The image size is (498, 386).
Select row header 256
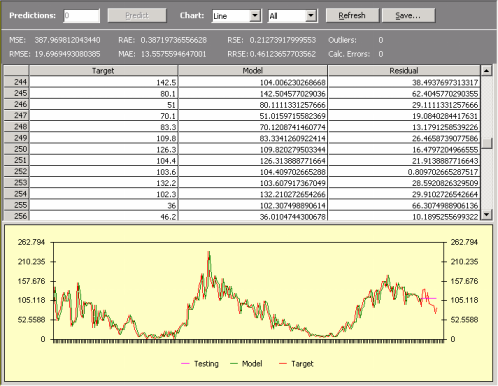click(16, 216)
